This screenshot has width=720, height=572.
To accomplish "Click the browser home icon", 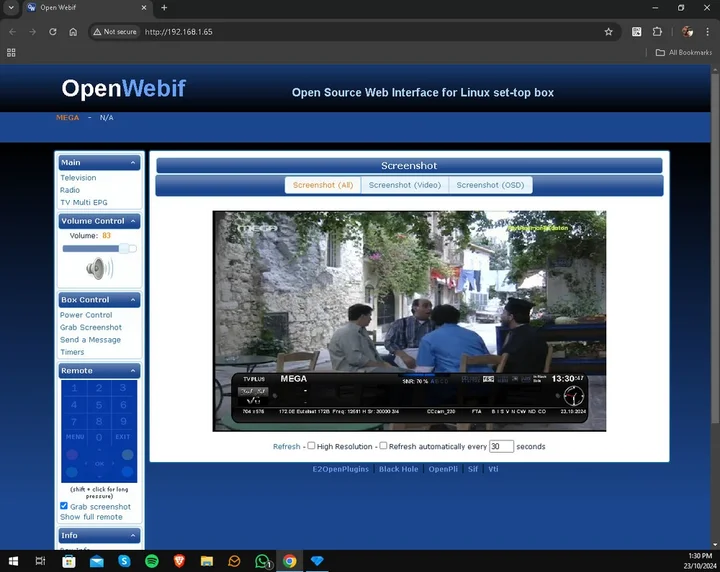I will click(73, 32).
